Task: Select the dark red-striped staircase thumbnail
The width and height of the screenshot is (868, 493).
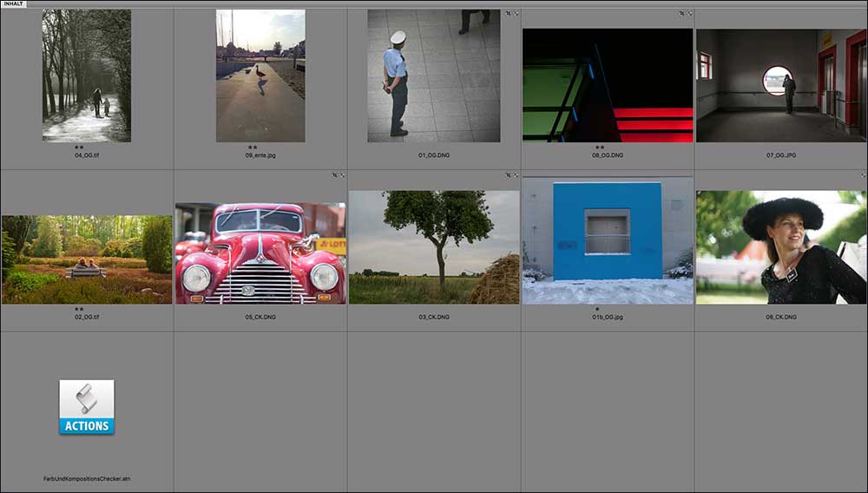Action: (608, 85)
